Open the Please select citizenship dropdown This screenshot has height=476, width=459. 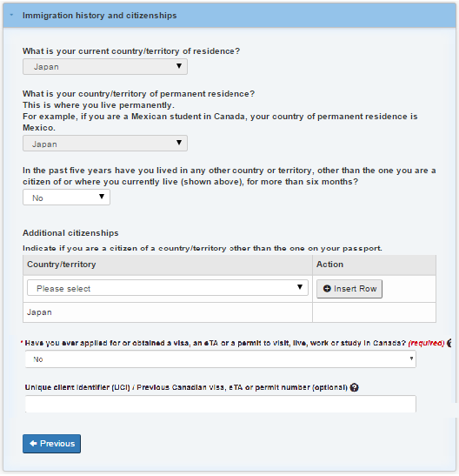tap(168, 288)
